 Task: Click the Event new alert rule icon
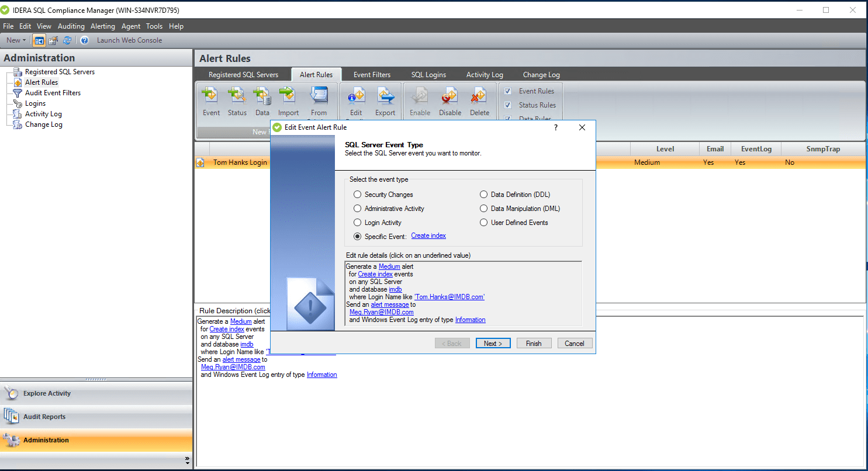(210, 95)
